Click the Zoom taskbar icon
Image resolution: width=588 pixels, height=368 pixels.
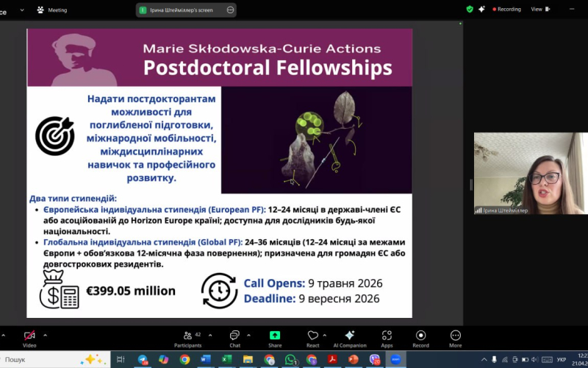395,360
